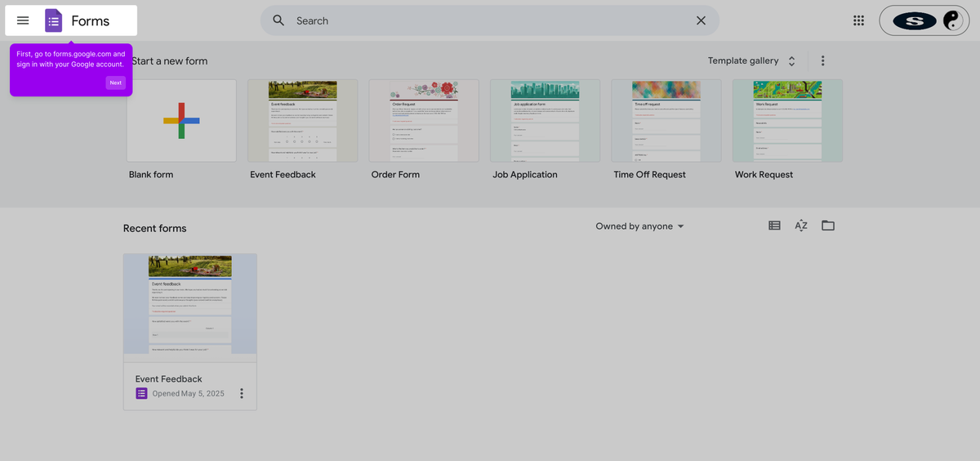Screen dimensions: 980x461
Task: Select the Job Application template
Action: pos(545,120)
